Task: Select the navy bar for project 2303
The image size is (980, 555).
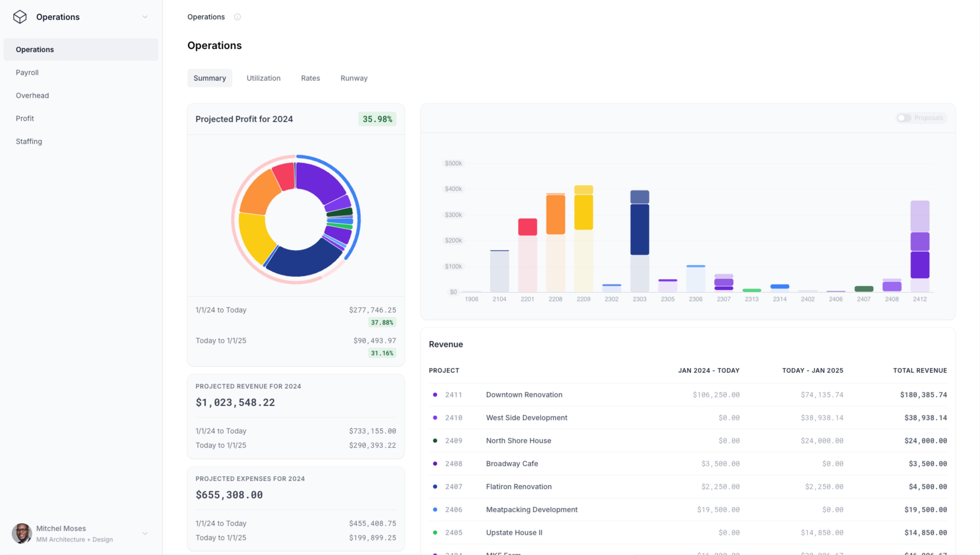Action: point(640,230)
